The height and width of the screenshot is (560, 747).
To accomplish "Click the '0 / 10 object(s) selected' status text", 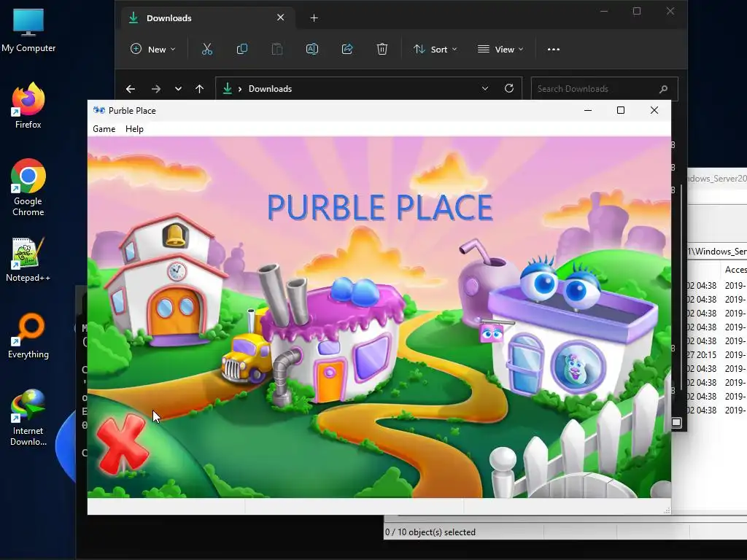I will (x=430, y=532).
